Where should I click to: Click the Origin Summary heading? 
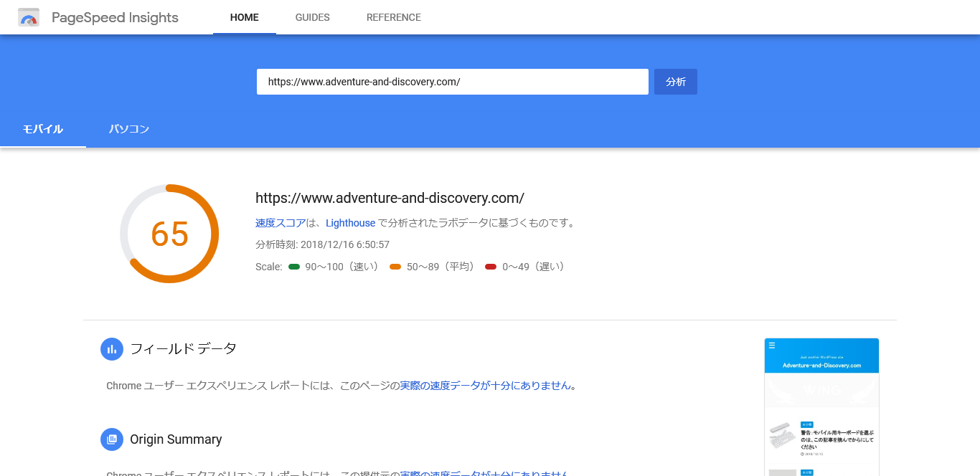tap(176, 439)
